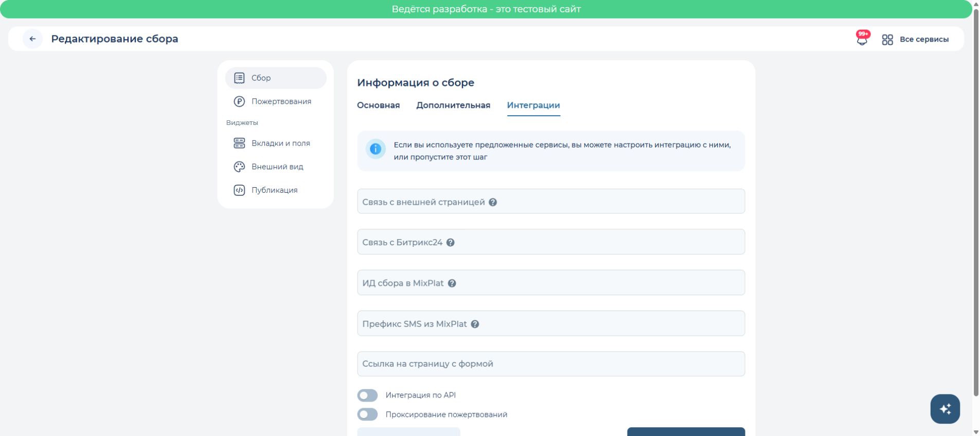Click the blue info icon in the notice
Screen dimensions: 980x436
click(376, 149)
